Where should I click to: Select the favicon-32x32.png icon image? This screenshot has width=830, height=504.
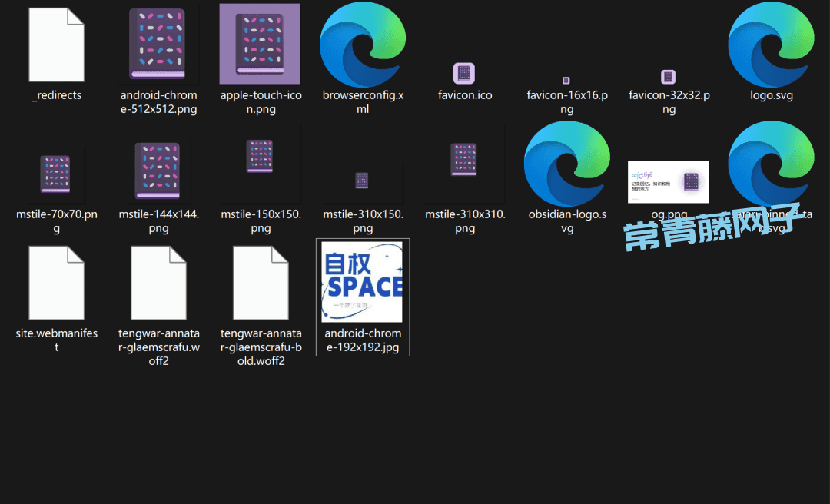tap(668, 77)
